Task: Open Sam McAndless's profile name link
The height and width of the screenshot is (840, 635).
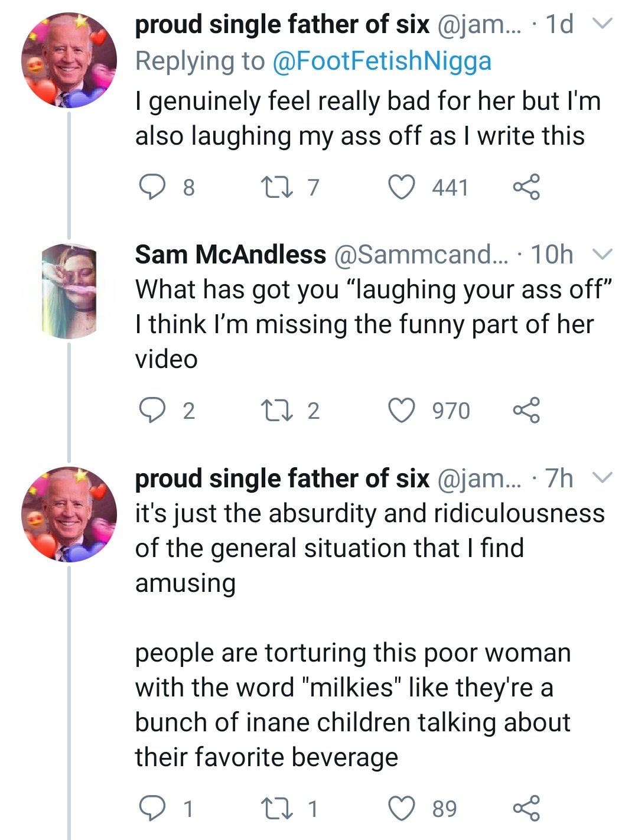Action: point(230,255)
